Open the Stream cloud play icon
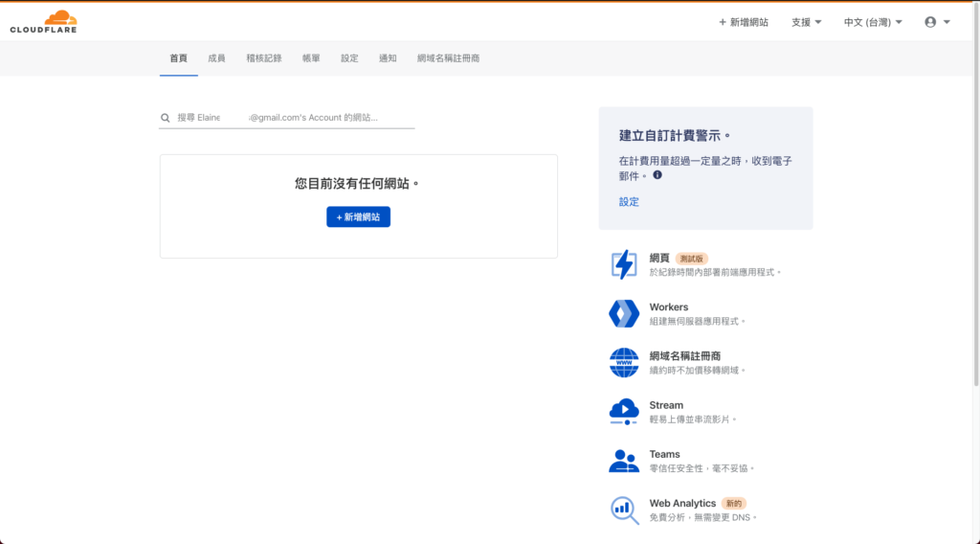 (624, 412)
